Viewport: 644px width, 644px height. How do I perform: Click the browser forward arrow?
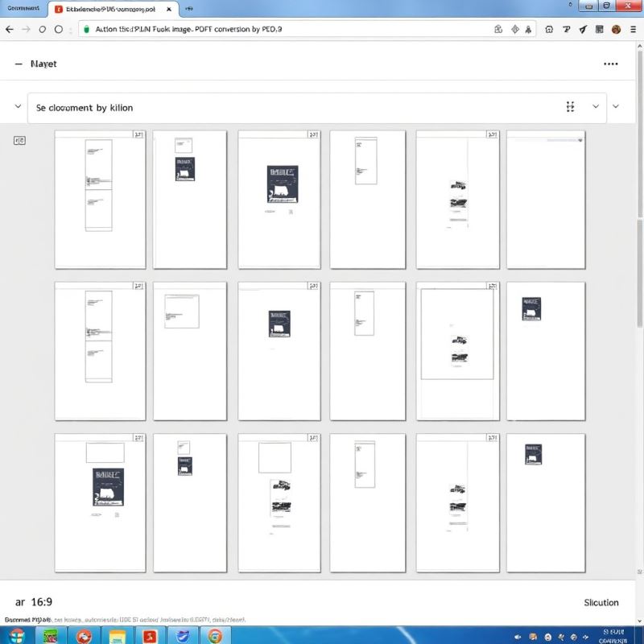[26, 29]
